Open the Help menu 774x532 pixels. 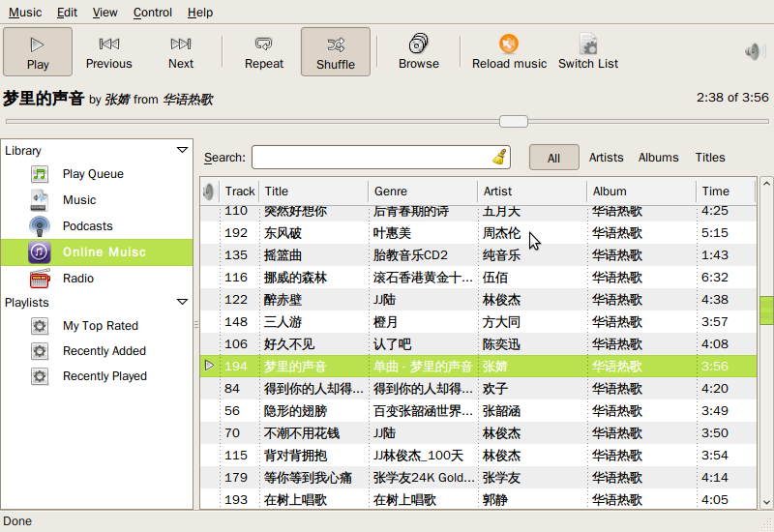click(x=200, y=13)
